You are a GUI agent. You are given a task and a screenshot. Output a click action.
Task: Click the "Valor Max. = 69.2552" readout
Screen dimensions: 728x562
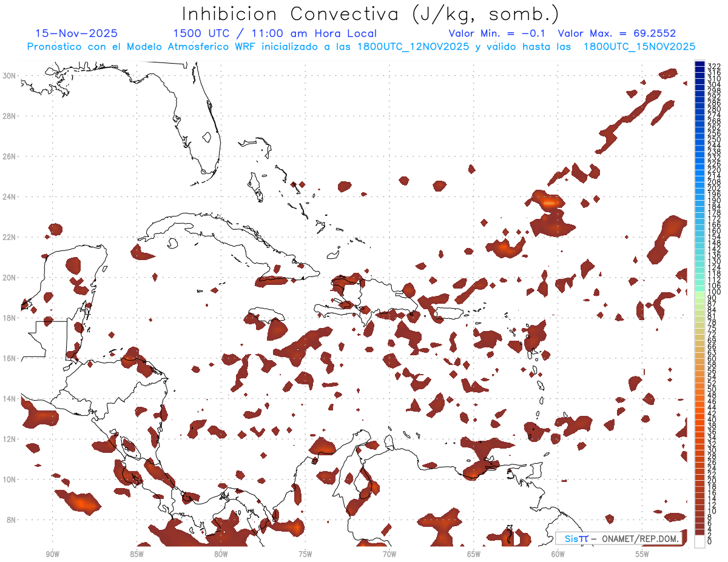pyautogui.click(x=617, y=33)
